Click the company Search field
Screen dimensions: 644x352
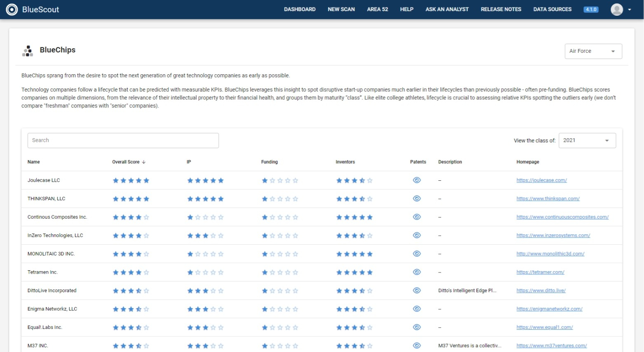(x=123, y=141)
